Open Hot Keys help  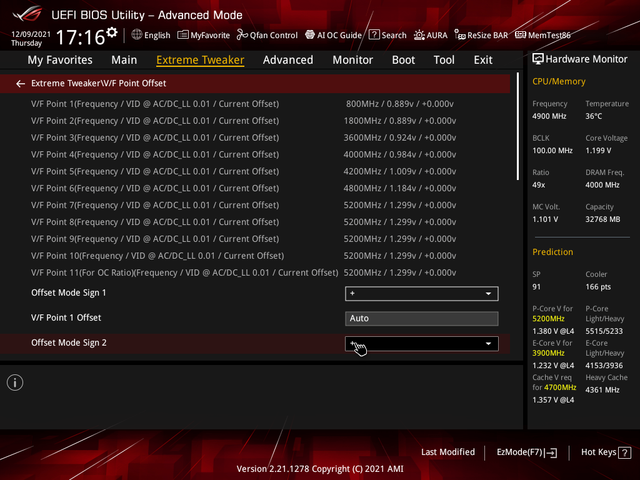606,453
